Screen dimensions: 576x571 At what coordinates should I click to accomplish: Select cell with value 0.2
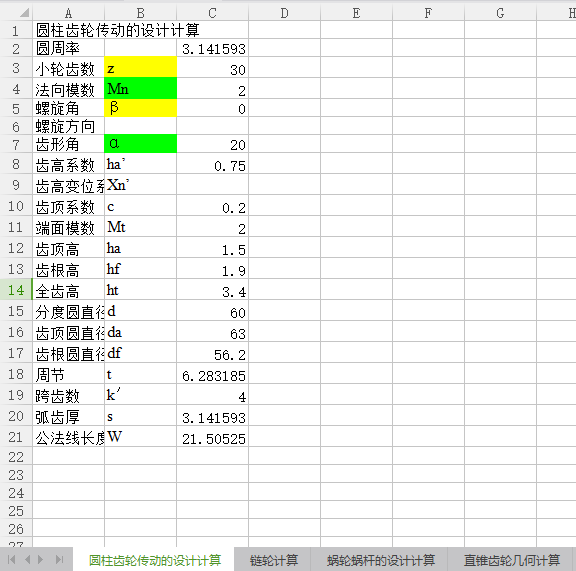[212, 205]
